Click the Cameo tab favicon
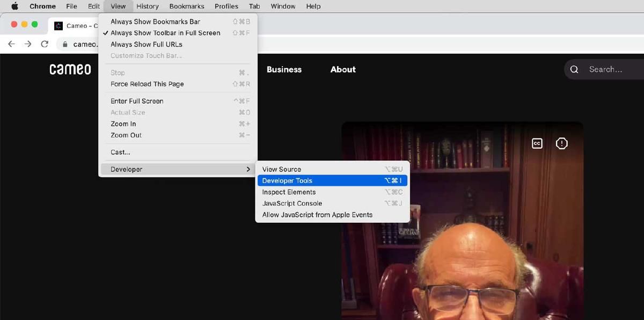 [58, 26]
